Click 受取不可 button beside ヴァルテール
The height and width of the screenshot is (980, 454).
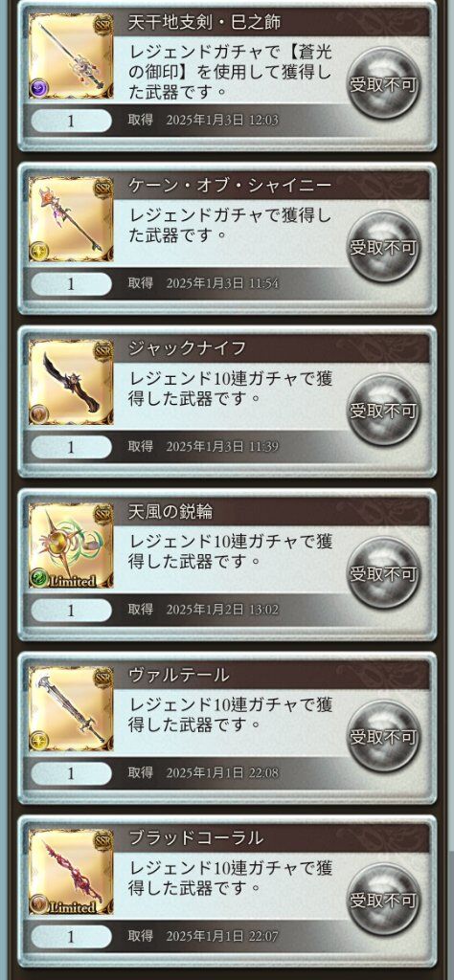tap(383, 736)
